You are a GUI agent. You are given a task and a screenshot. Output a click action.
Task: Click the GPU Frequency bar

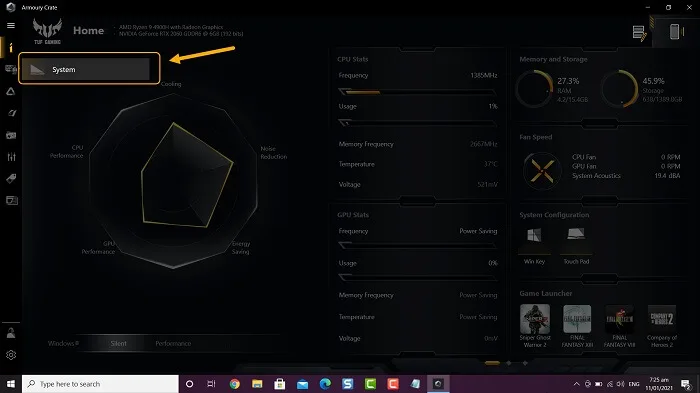click(x=417, y=245)
